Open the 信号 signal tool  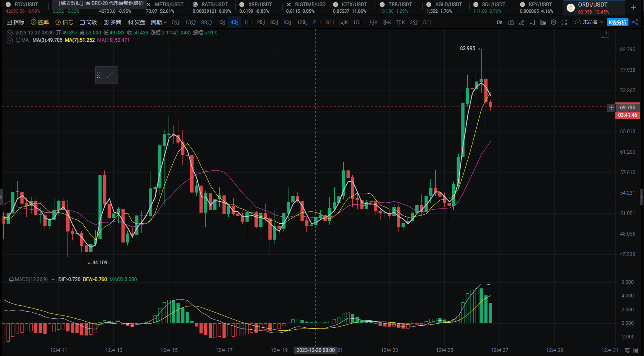click(x=64, y=22)
